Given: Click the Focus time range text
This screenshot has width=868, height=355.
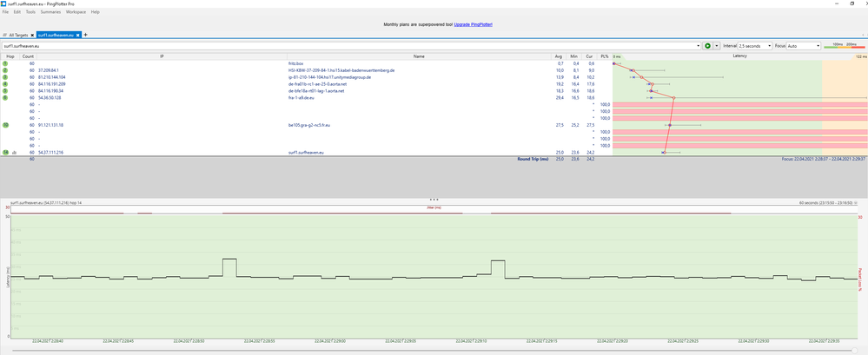Looking at the screenshot, I should coord(825,159).
